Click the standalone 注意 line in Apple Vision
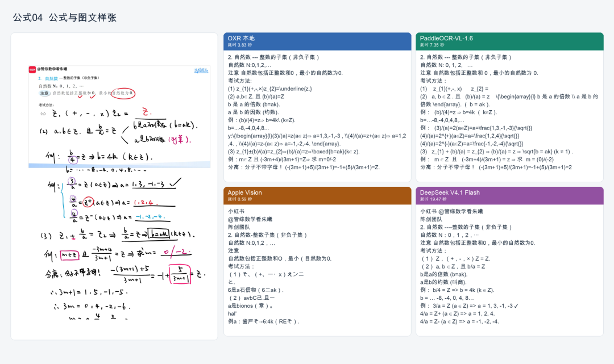 tap(234, 250)
